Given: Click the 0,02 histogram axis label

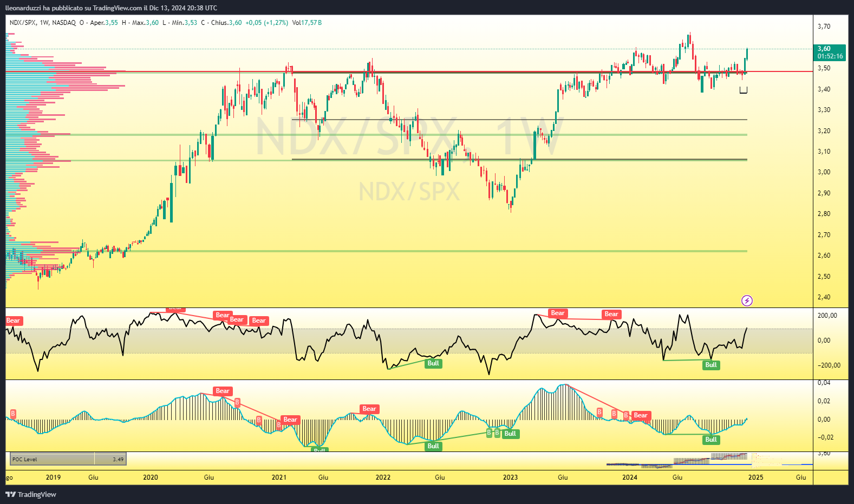Looking at the screenshot, I should [x=824, y=401].
